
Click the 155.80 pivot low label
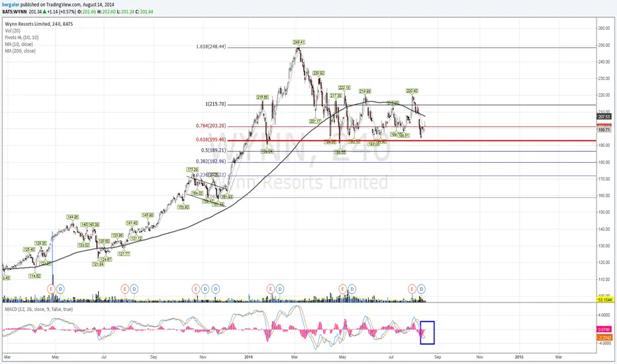183,206
